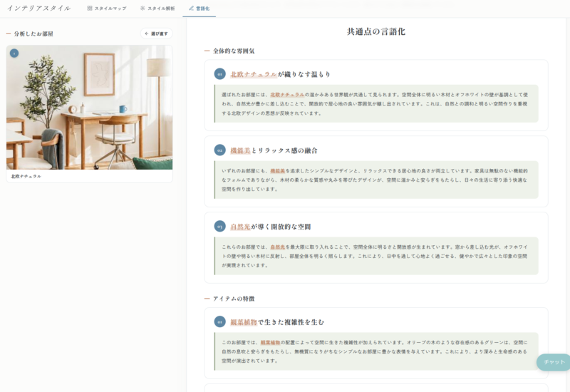Screen dimensions: 570x392
Task: Click the 01 badge beside 北欧ナチュラル heading
Action: [x=220, y=74]
